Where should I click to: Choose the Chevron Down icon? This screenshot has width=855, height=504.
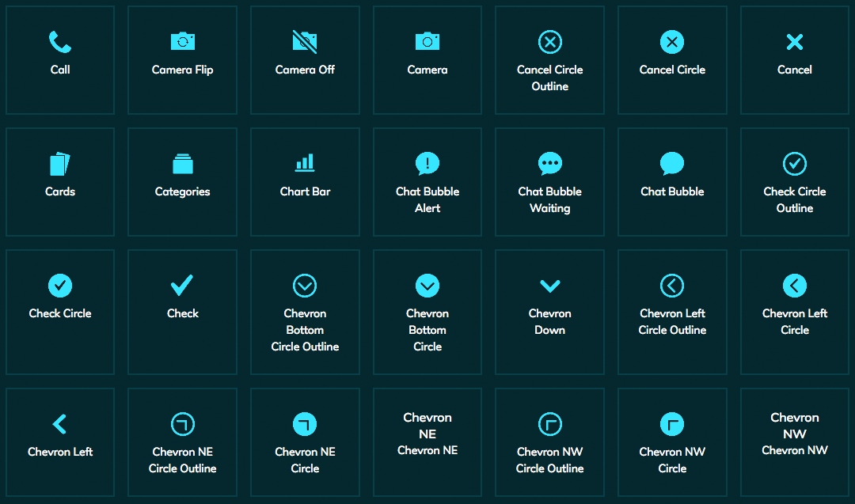point(550,286)
